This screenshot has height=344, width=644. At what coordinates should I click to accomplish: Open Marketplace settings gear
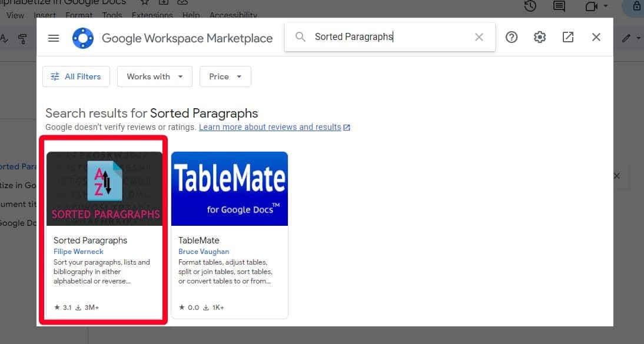(x=540, y=37)
